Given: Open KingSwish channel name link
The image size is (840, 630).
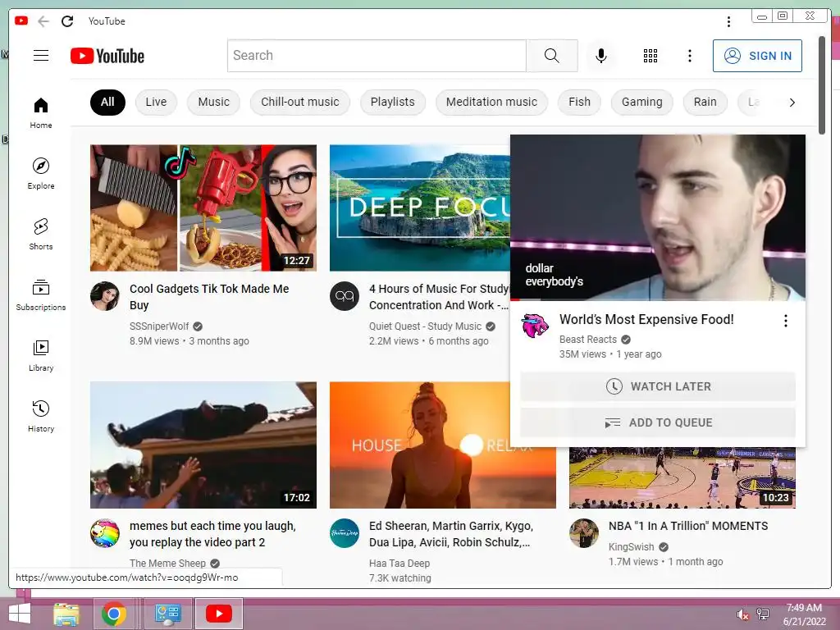Looking at the screenshot, I should (631, 547).
